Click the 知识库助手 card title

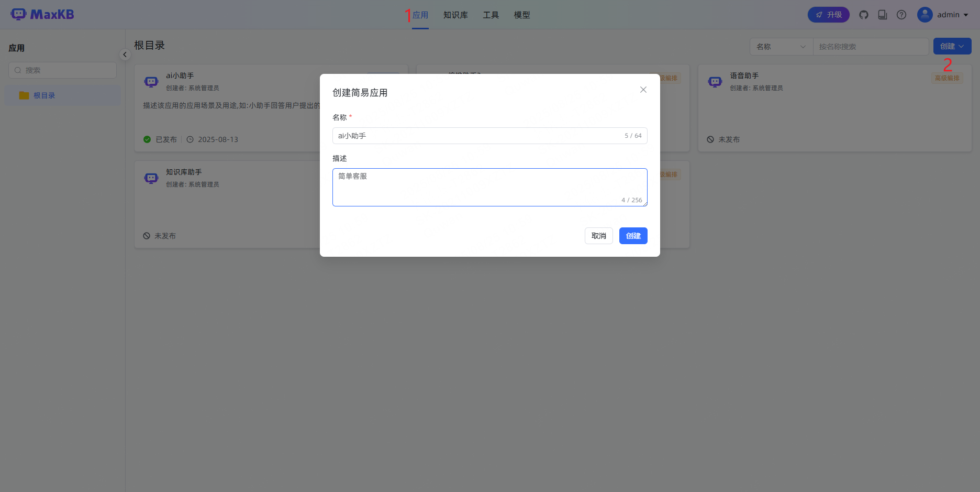pos(184,172)
